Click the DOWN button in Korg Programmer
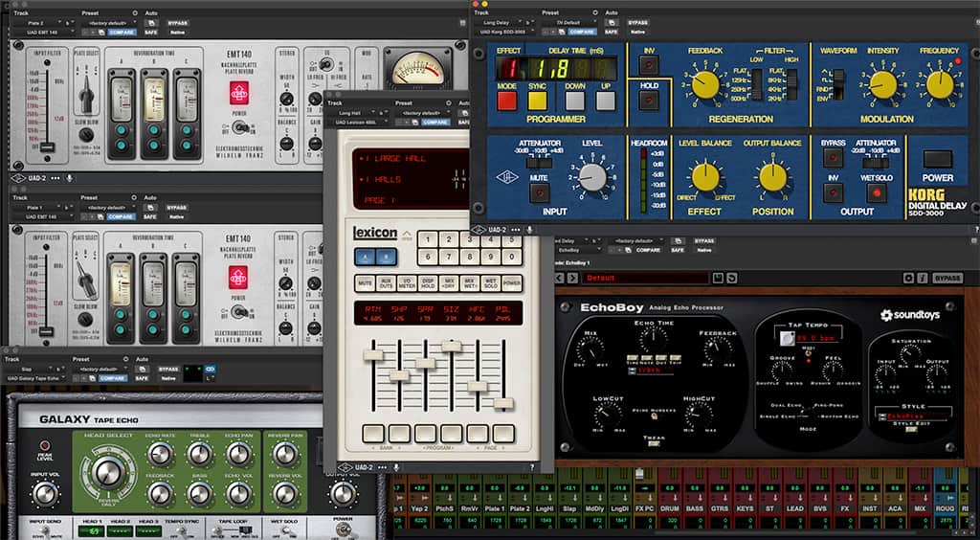 [x=575, y=101]
